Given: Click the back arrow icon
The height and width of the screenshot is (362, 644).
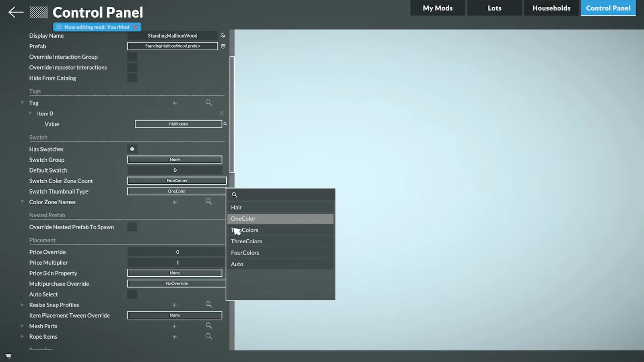Looking at the screenshot, I should 16,12.
